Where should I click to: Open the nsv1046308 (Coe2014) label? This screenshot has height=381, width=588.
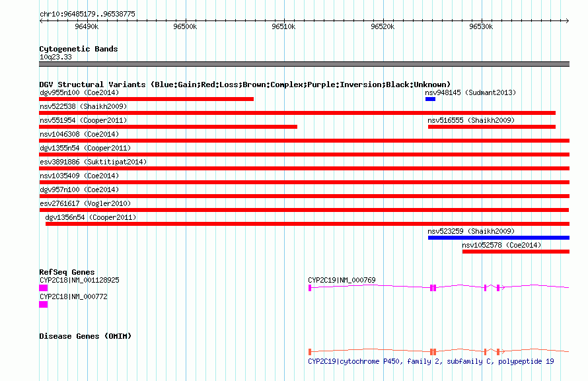[x=79, y=134]
